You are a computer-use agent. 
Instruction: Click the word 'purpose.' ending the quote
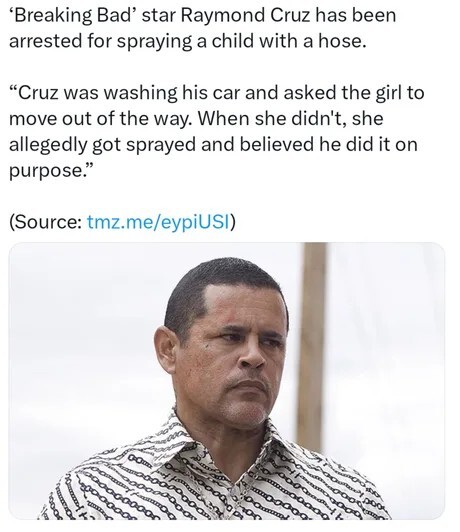tap(51, 171)
